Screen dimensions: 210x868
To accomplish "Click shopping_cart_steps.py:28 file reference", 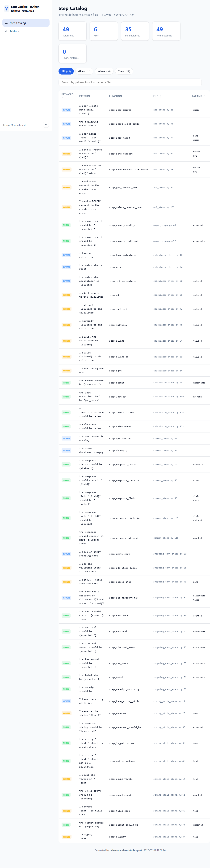I will [x=170, y=568].
